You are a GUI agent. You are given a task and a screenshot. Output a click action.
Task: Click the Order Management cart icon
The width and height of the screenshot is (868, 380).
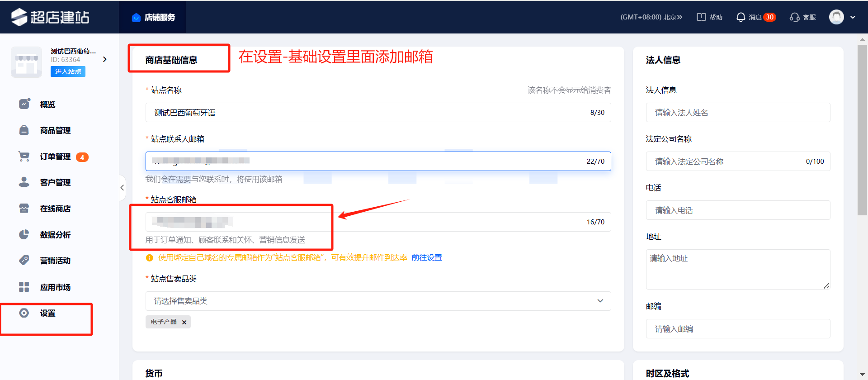click(24, 157)
